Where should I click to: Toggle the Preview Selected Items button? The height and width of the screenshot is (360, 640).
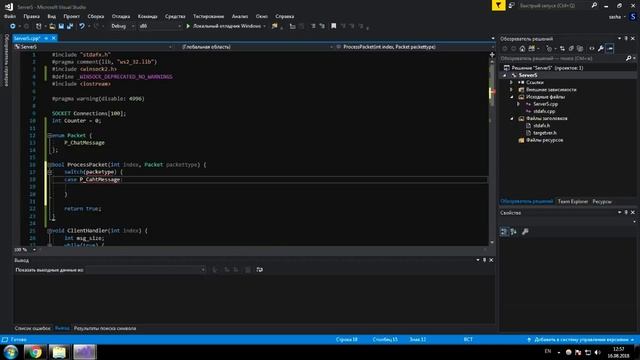(610, 49)
